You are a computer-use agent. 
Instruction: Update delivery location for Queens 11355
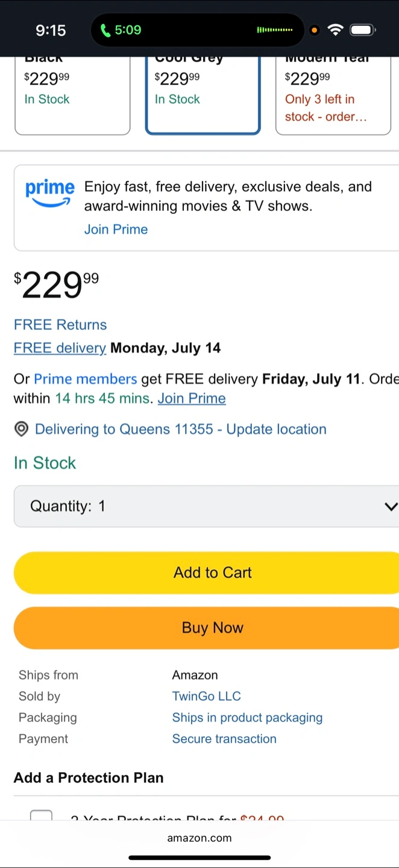[180, 429]
